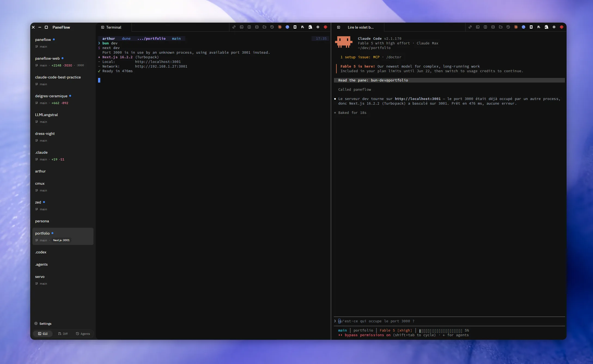Click the bold localhost:3001 link in Claude's reply

(418, 99)
